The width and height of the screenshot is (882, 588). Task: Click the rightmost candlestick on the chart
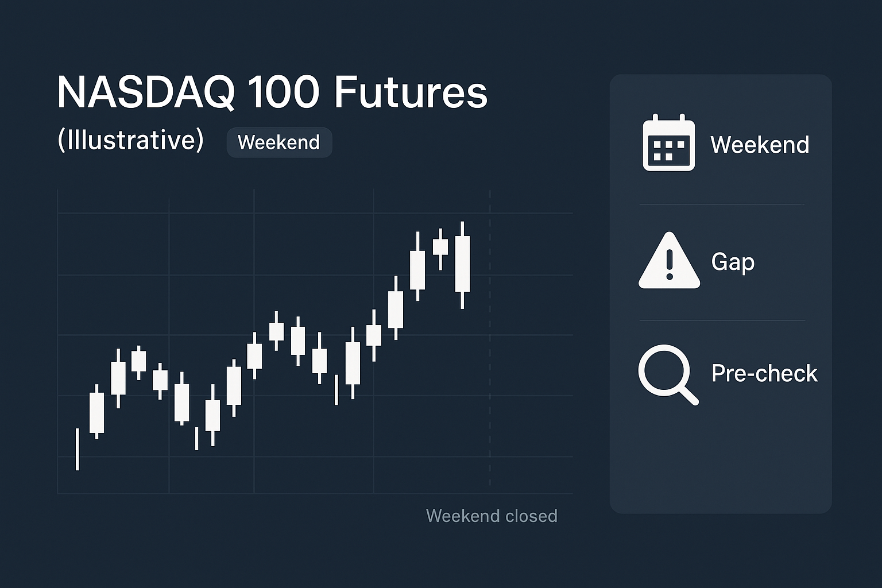(x=462, y=264)
